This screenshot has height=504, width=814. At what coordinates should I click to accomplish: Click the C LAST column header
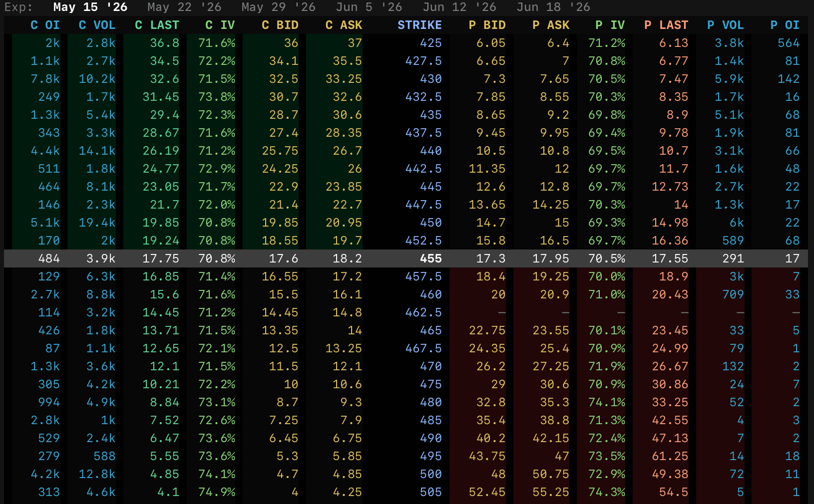[157, 25]
